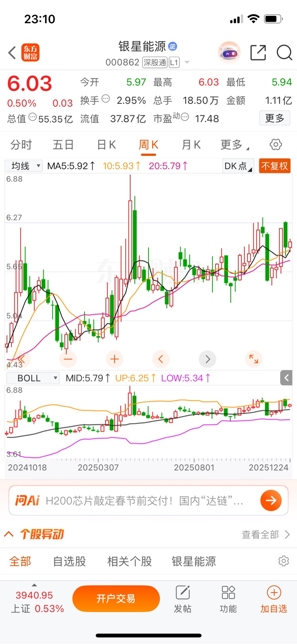
Task: Open the 均线 indicator dropdown
Action: click(x=24, y=166)
